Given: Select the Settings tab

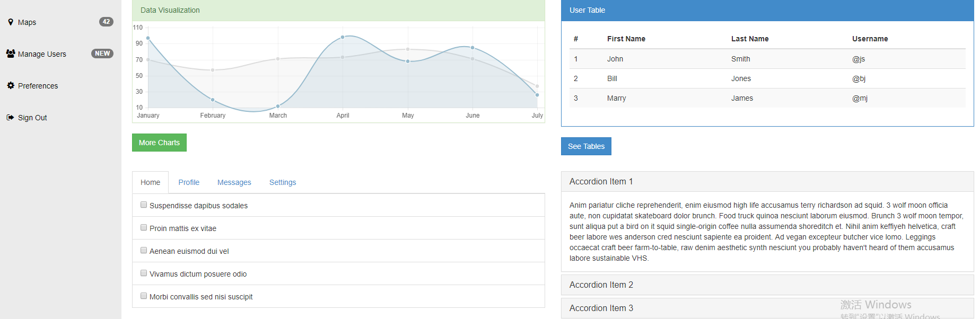Looking at the screenshot, I should click(283, 182).
